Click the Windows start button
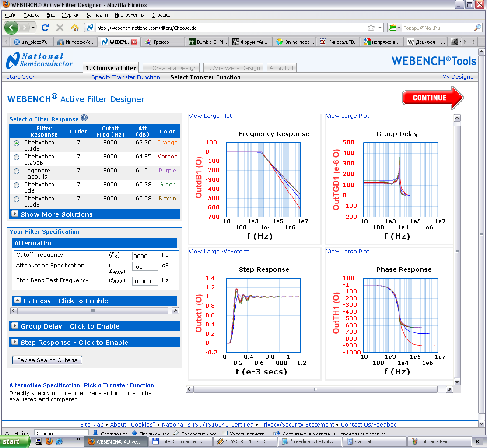 (x=15, y=441)
